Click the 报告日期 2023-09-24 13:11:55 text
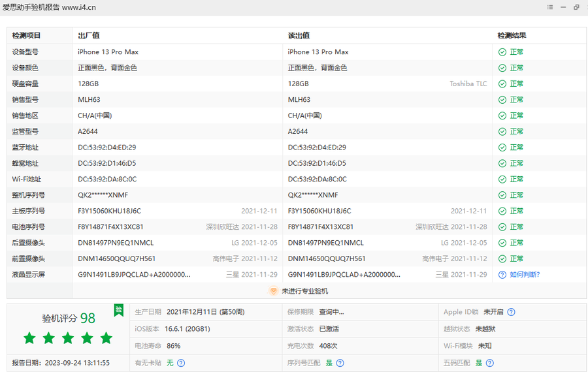Screen dimensions: 588x374 click(x=61, y=363)
